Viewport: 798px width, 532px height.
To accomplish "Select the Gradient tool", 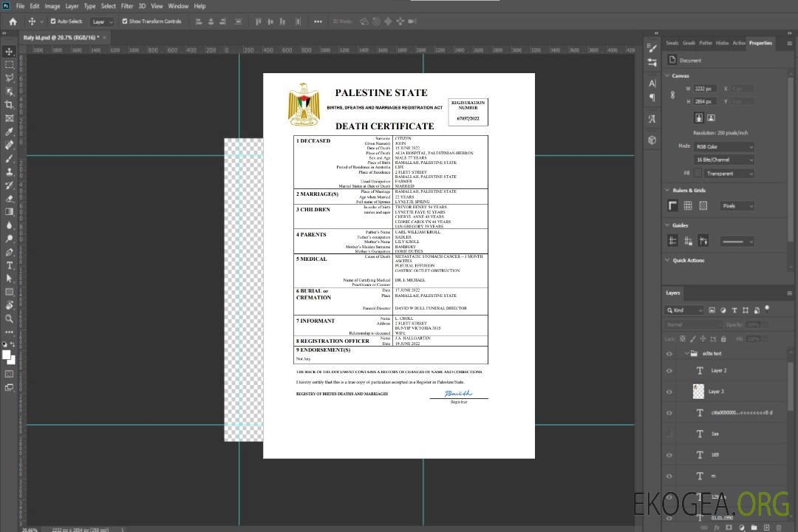I will coord(9,212).
